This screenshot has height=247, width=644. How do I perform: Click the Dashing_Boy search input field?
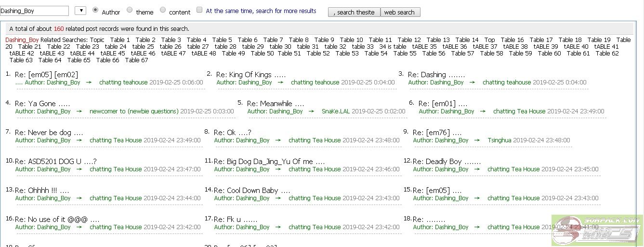click(34, 11)
